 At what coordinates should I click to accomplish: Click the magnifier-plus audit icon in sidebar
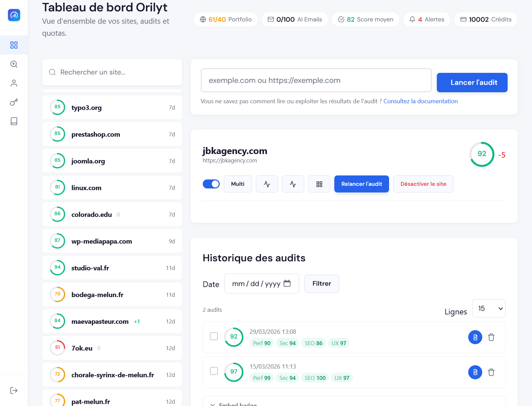point(14,64)
